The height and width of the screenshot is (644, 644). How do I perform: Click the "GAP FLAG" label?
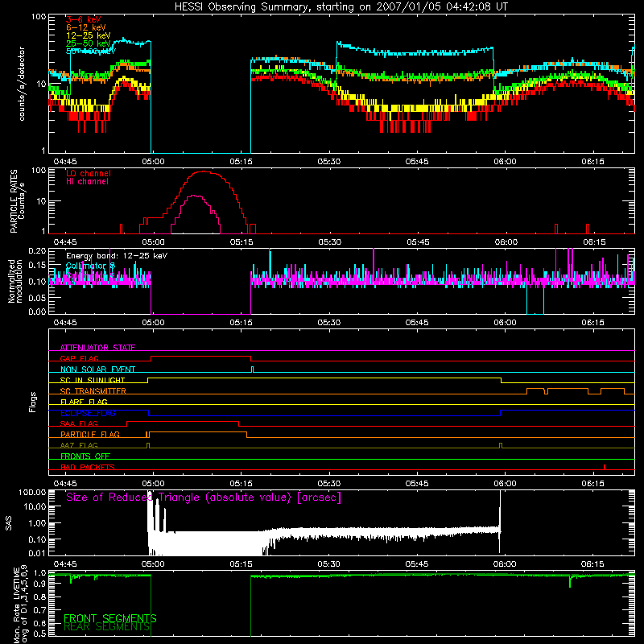point(79,358)
